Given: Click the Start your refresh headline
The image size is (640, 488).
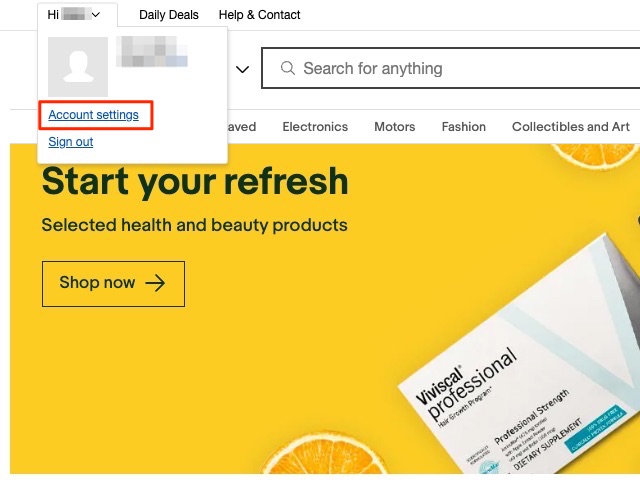Looking at the screenshot, I should tap(195, 181).
